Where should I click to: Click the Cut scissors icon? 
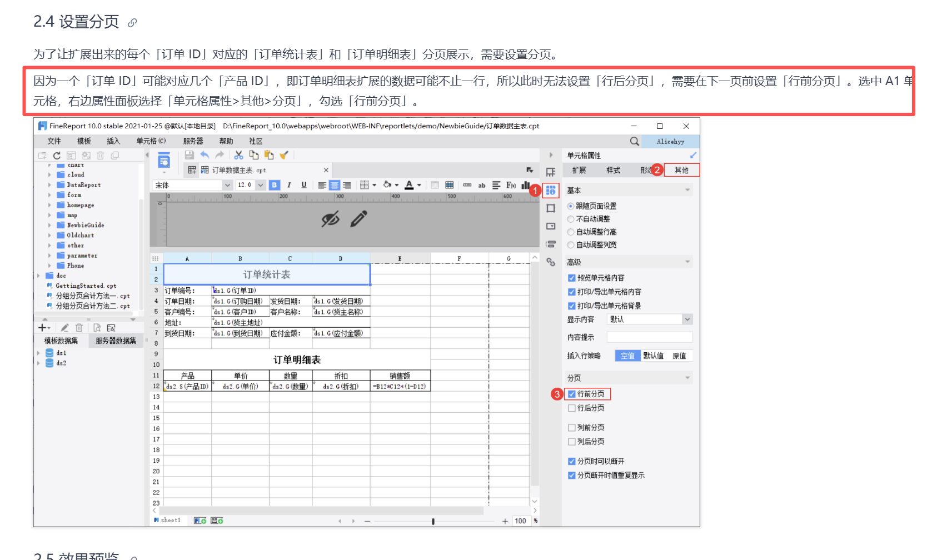pos(238,155)
